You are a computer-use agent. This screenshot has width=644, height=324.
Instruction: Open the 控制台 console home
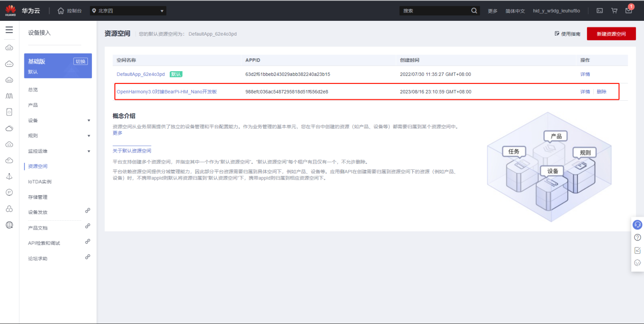(70, 11)
